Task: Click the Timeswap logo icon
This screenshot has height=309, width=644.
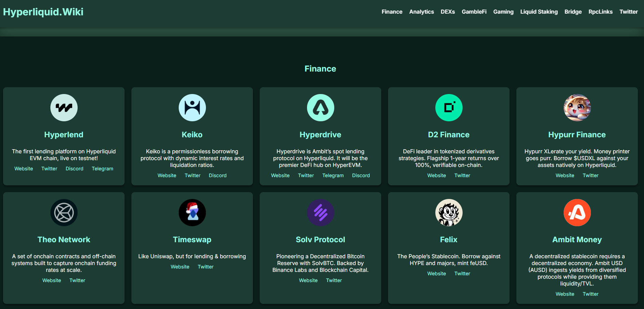Action: (192, 213)
